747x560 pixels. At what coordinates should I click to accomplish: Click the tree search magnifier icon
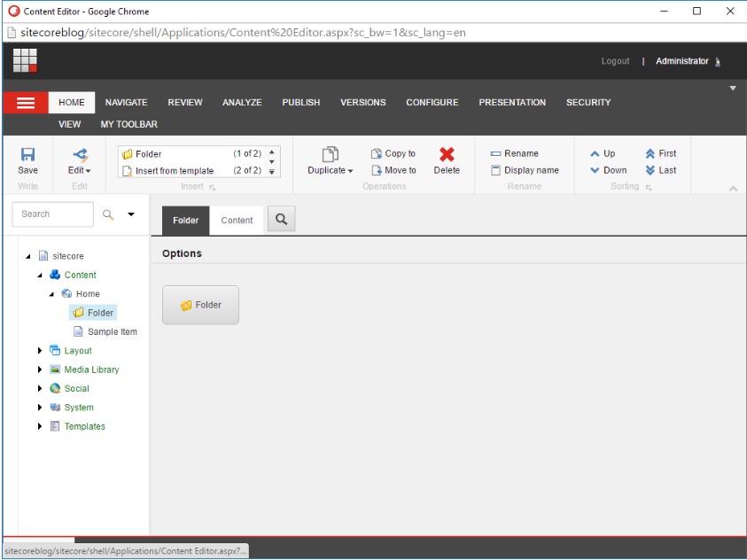coord(108,214)
